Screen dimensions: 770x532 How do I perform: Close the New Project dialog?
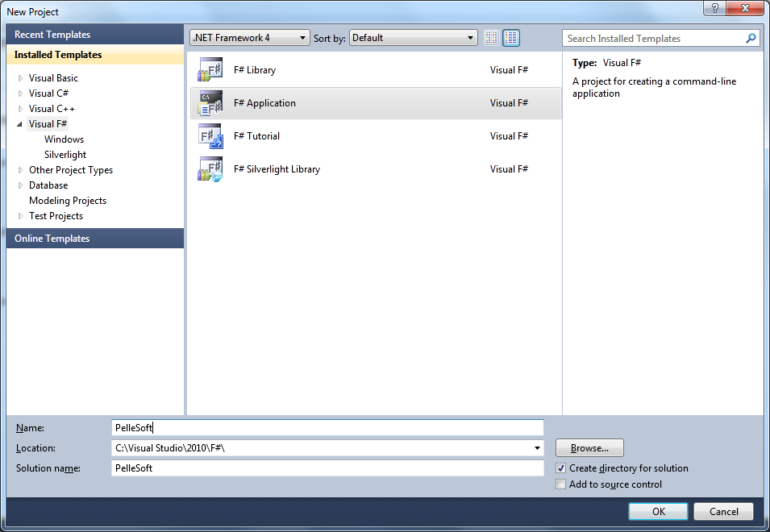click(745, 8)
